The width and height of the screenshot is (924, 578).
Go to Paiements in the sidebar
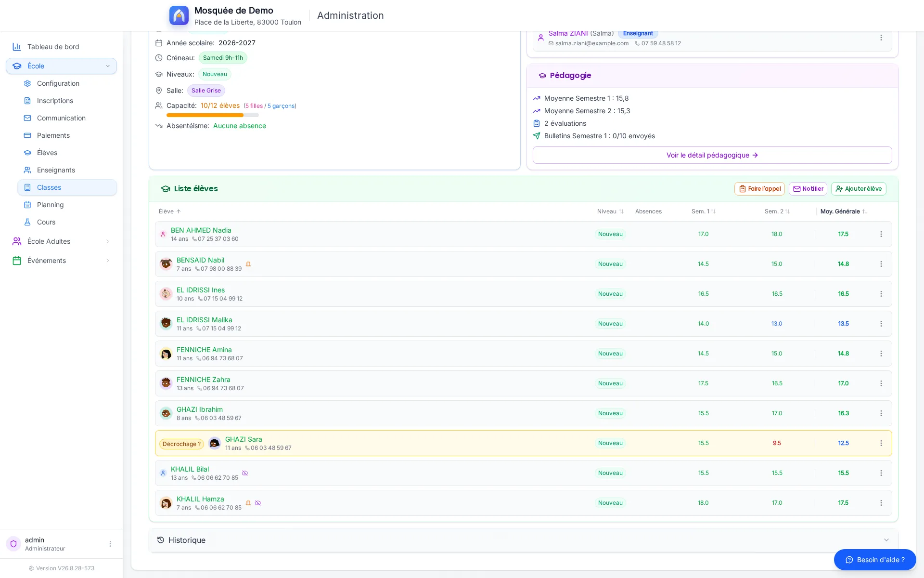67,135
